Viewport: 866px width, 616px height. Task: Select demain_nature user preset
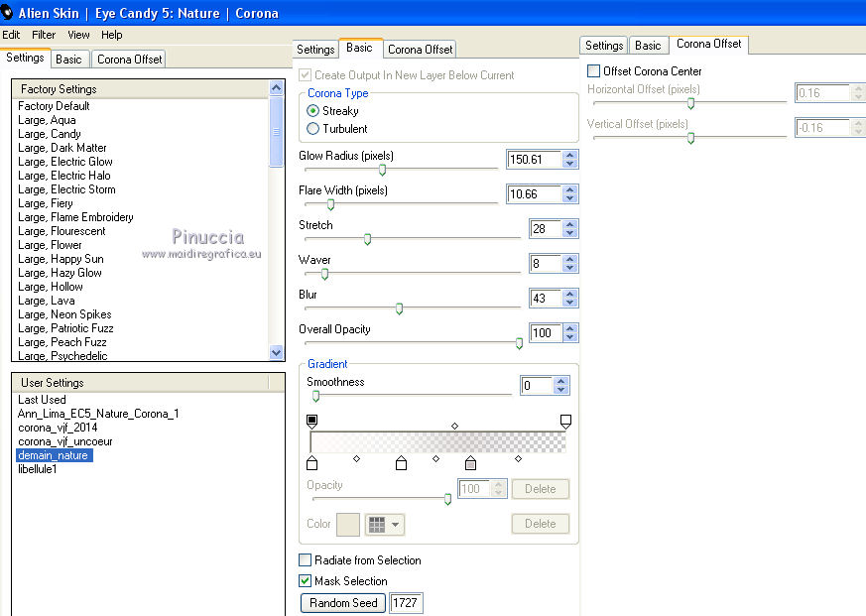(54, 455)
